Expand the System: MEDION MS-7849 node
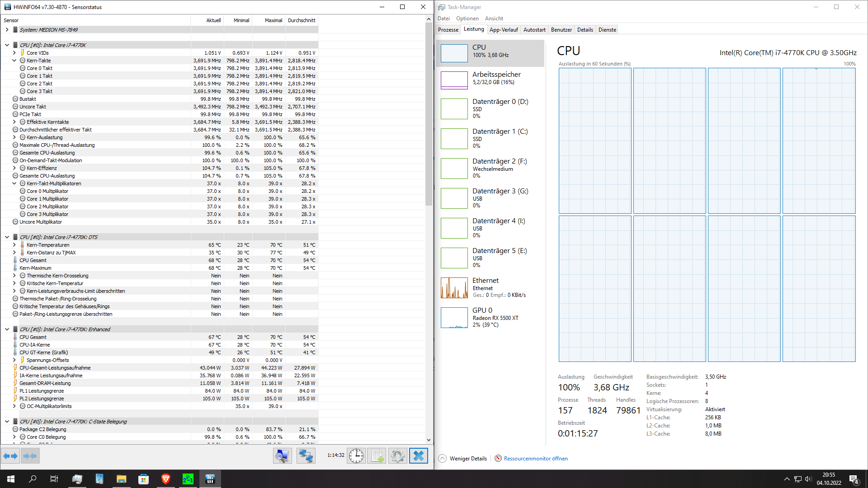Image resolution: width=868 pixels, height=488 pixels. [7, 30]
